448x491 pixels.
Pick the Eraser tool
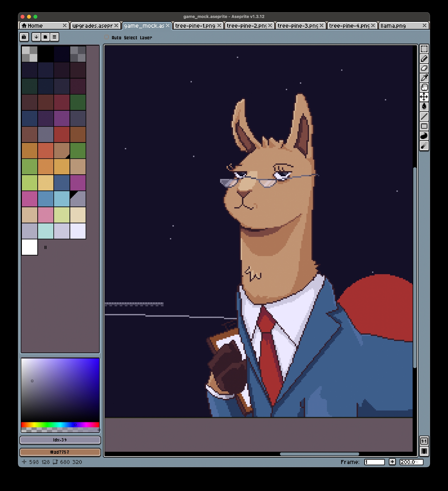(x=424, y=68)
